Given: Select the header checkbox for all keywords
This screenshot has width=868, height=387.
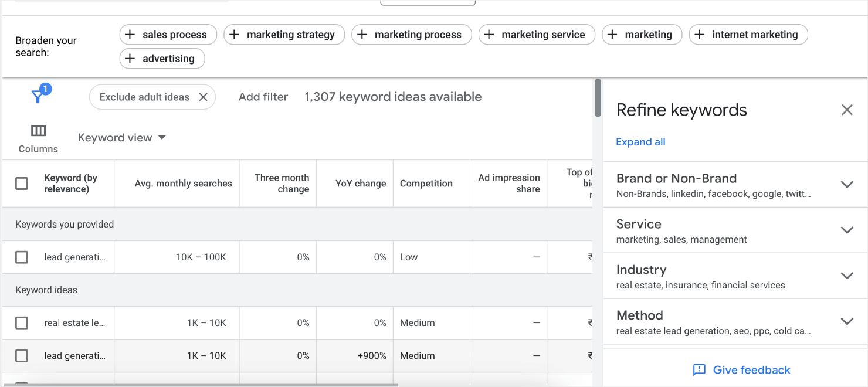Looking at the screenshot, I should tap(22, 183).
